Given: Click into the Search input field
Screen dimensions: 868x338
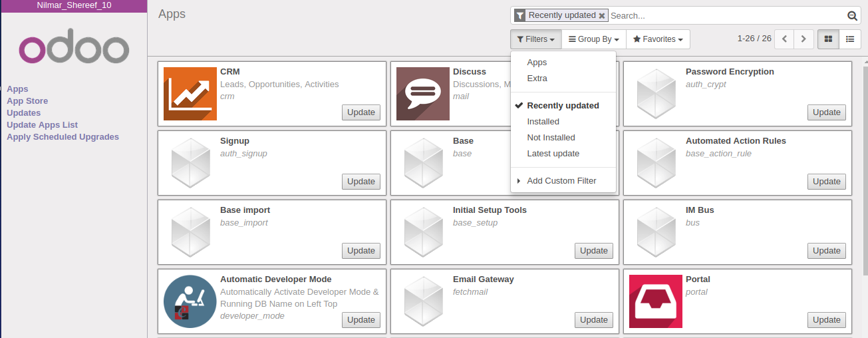Looking at the screenshot, I should click(725, 16).
